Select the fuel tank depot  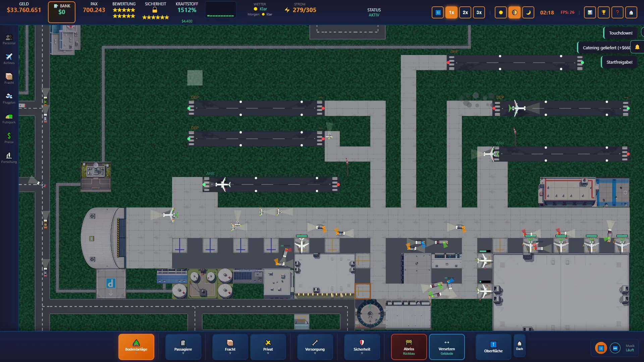[x=203, y=284]
